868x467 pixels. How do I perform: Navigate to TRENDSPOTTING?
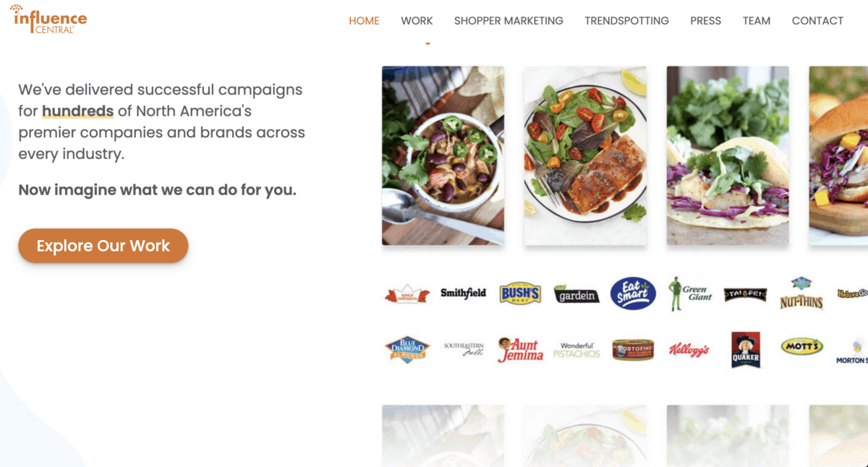point(626,21)
